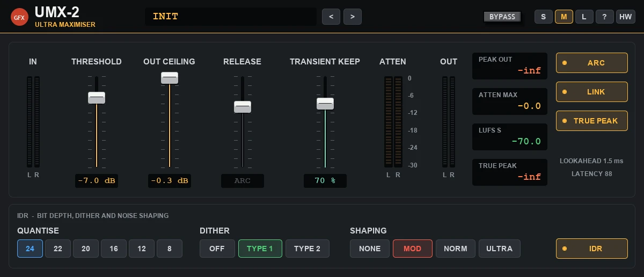
Task: Click the IN level meter
Action: 33,122
